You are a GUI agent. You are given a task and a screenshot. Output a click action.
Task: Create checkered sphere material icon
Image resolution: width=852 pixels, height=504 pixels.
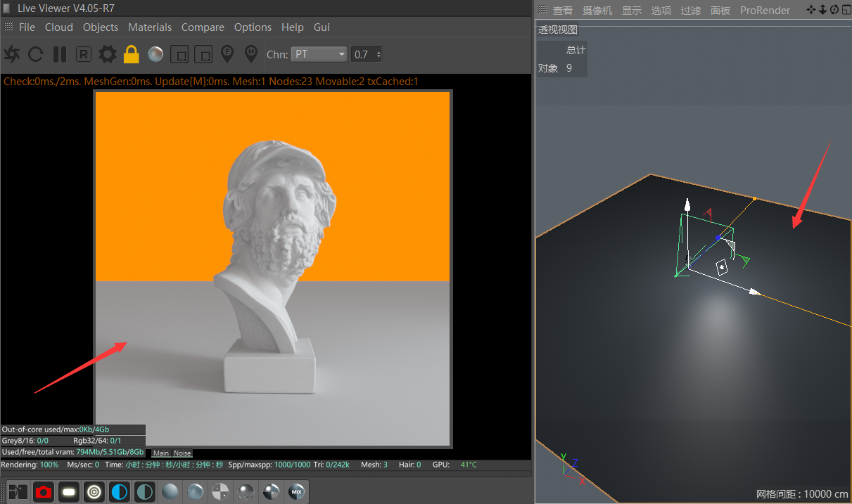220,492
